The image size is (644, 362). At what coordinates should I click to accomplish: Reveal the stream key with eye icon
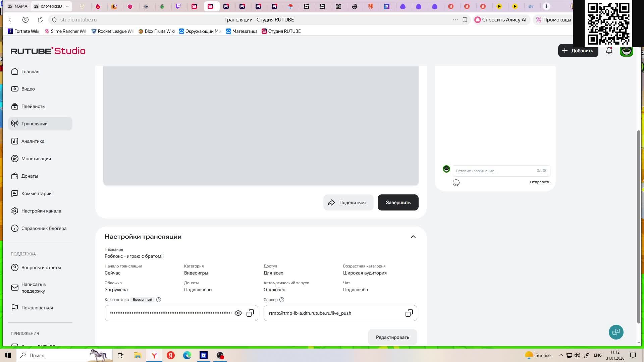pyautogui.click(x=238, y=313)
